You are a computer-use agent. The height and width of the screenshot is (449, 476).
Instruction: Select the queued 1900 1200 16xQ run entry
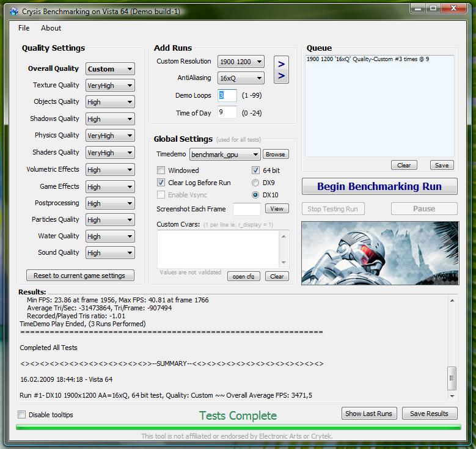tap(368, 59)
